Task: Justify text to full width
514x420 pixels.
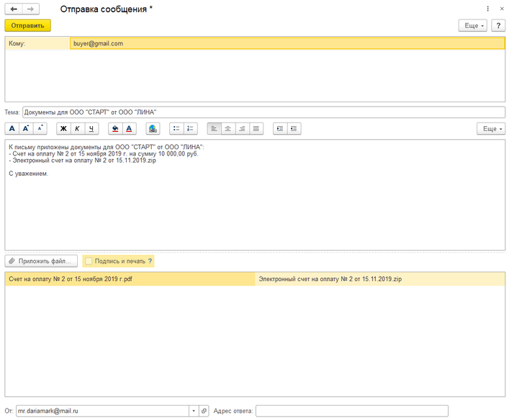Action: [x=256, y=129]
